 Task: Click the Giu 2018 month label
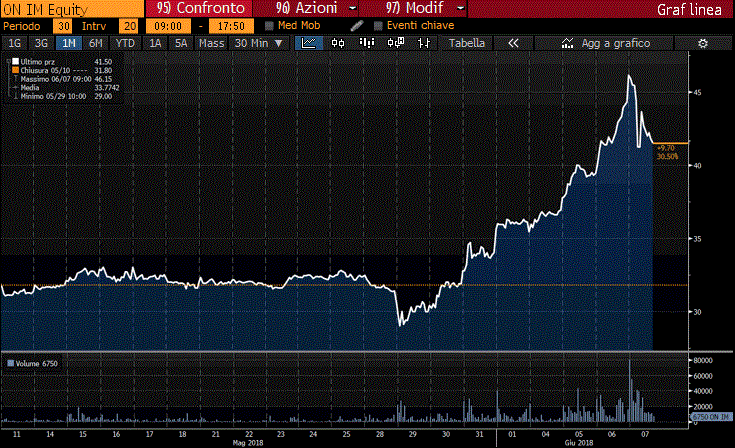tap(578, 443)
